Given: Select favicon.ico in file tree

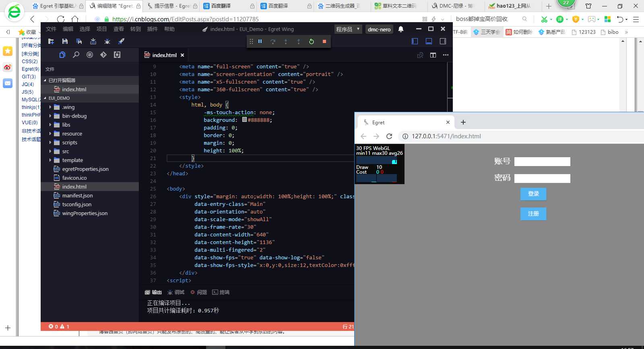Looking at the screenshot, I should [x=74, y=178].
